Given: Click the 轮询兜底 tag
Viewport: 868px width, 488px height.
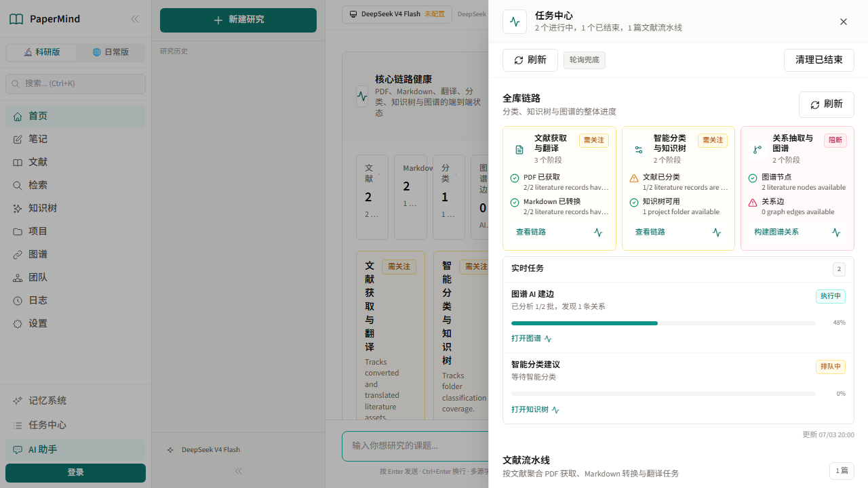Looking at the screenshot, I should [x=585, y=60].
